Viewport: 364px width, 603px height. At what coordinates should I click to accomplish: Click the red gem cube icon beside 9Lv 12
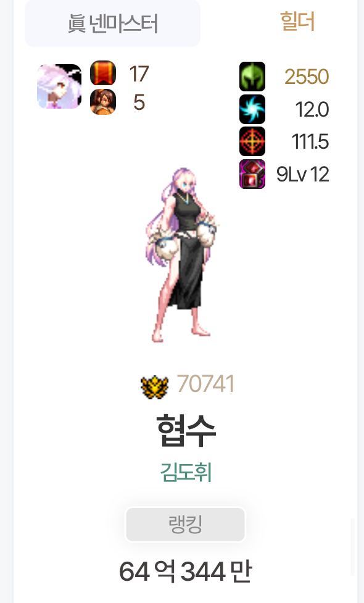(252, 174)
